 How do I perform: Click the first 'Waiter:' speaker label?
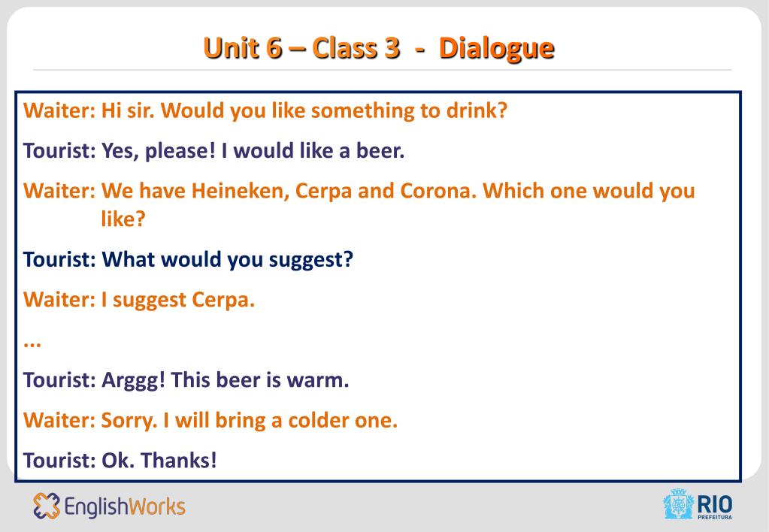59,110
